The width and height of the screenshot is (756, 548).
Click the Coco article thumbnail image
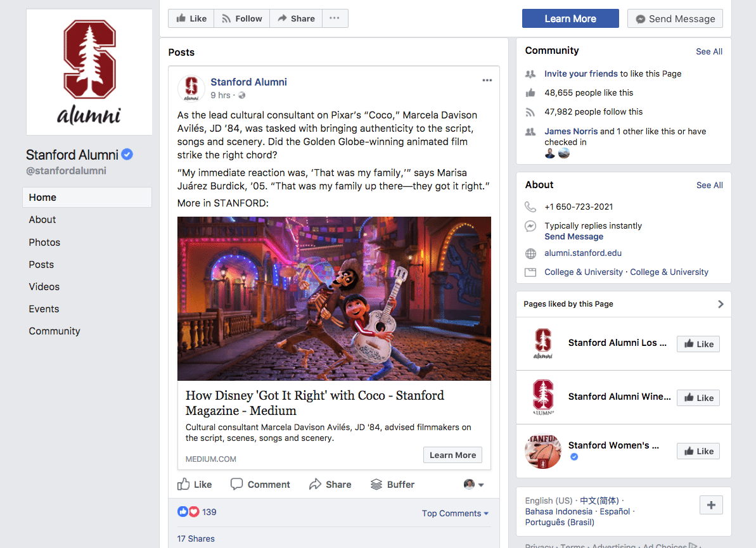click(334, 298)
